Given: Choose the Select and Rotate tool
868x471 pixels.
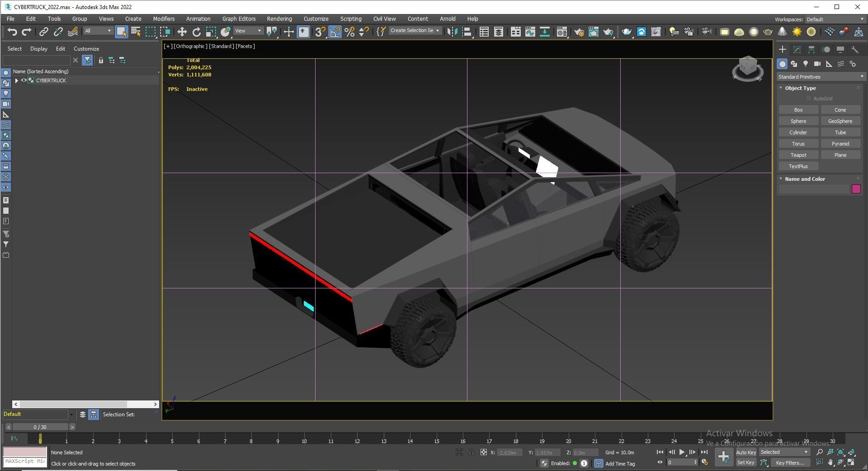Looking at the screenshot, I should (x=196, y=32).
